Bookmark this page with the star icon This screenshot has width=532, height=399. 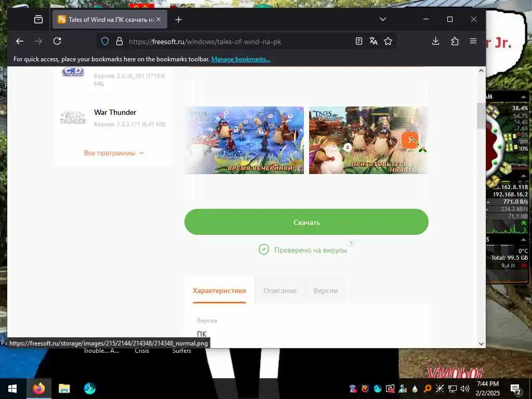click(388, 42)
